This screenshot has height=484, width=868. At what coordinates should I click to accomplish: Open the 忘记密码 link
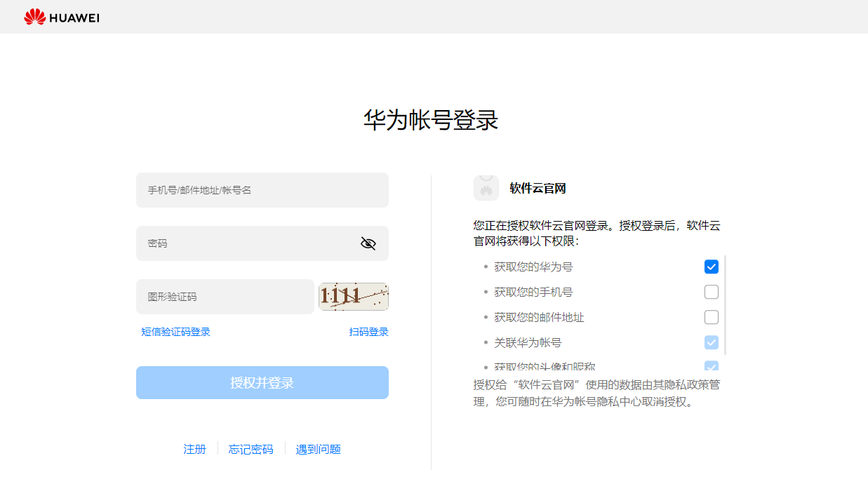coord(251,449)
